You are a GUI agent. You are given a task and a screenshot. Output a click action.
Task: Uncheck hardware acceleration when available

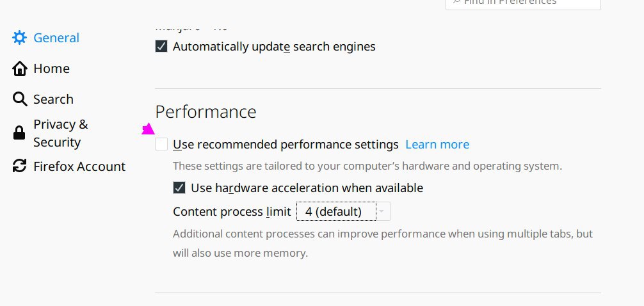click(179, 188)
